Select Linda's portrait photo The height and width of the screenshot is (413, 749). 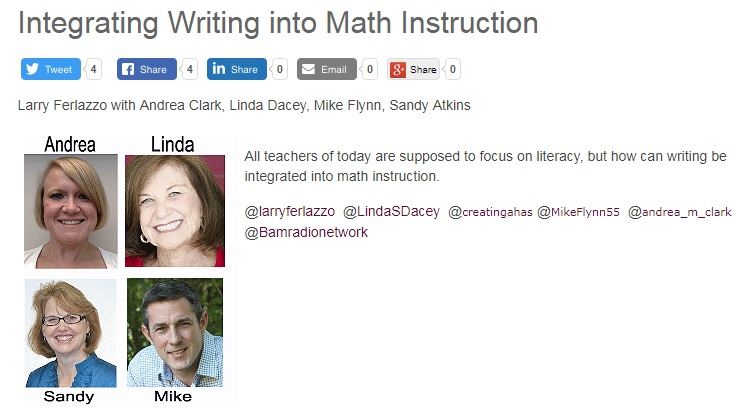click(x=175, y=211)
